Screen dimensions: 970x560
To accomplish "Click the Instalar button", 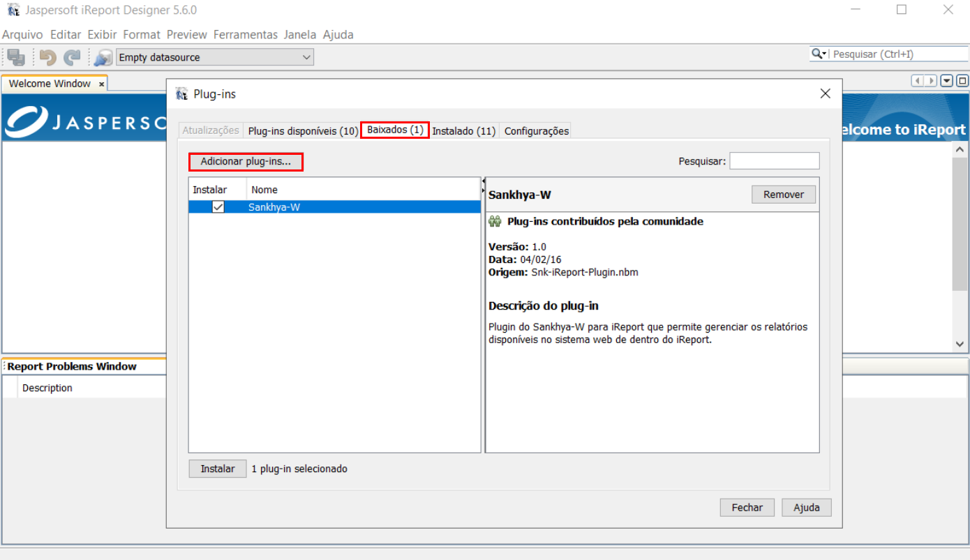I will pyautogui.click(x=218, y=469).
